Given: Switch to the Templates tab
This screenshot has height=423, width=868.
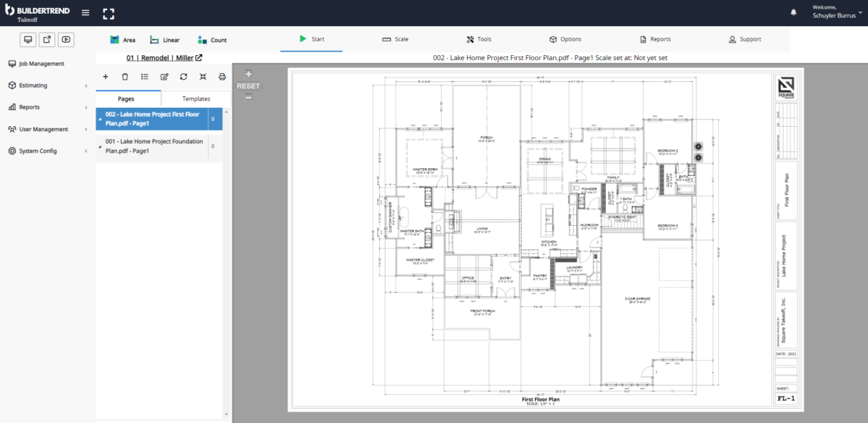Looking at the screenshot, I should click(x=196, y=99).
